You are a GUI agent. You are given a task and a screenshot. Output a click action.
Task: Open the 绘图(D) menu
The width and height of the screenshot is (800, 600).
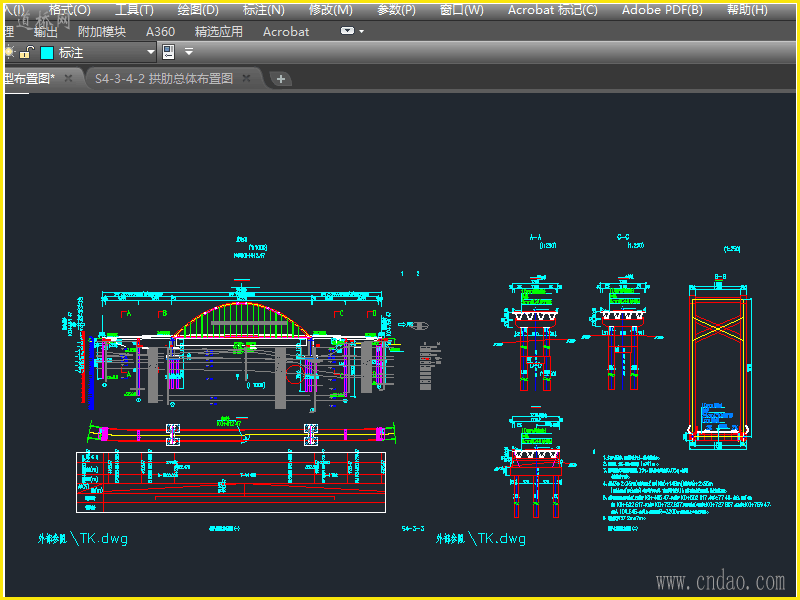[x=197, y=10]
